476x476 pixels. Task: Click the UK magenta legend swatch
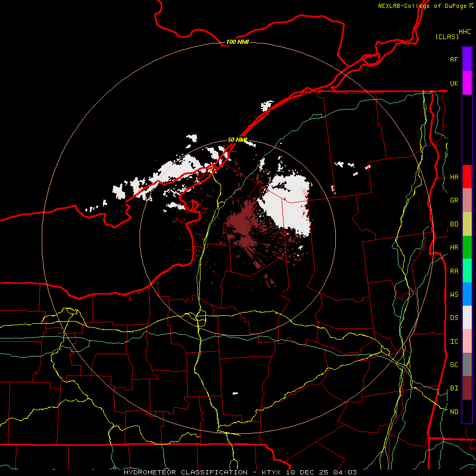coord(467,83)
